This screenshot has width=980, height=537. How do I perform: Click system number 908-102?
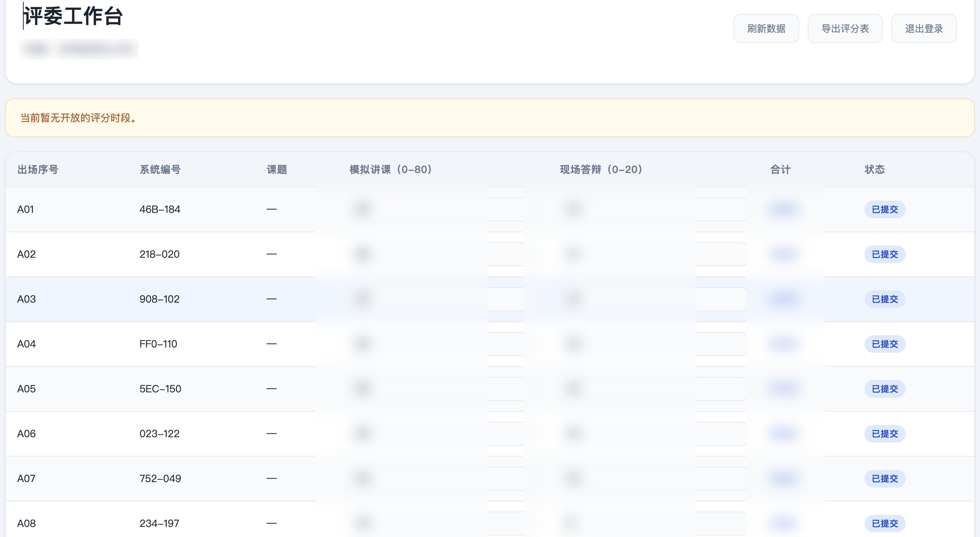pos(159,299)
